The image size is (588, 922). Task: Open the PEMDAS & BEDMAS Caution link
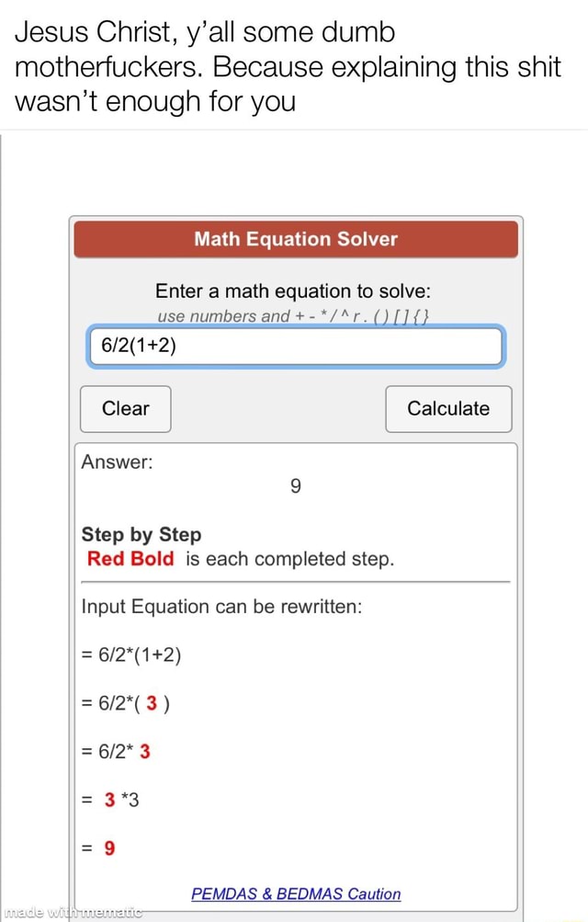(x=296, y=894)
